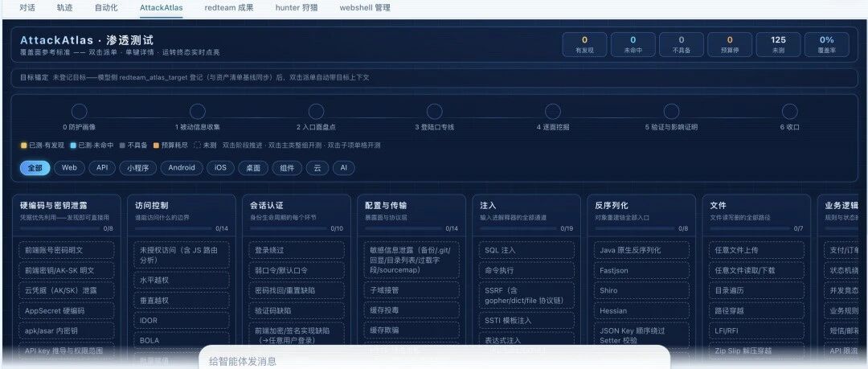Select the Shiro item
The height and width of the screenshot is (369, 868).
pos(641,290)
